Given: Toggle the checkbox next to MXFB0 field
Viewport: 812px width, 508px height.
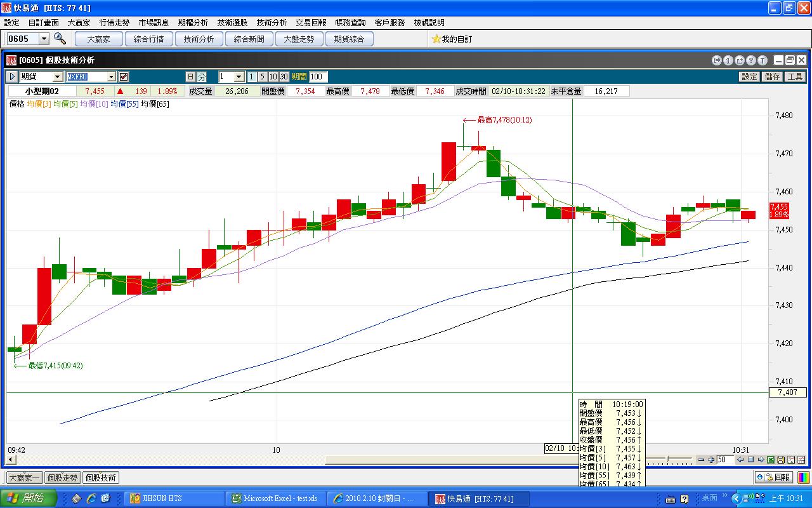Looking at the screenshot, I should [124, 77].
